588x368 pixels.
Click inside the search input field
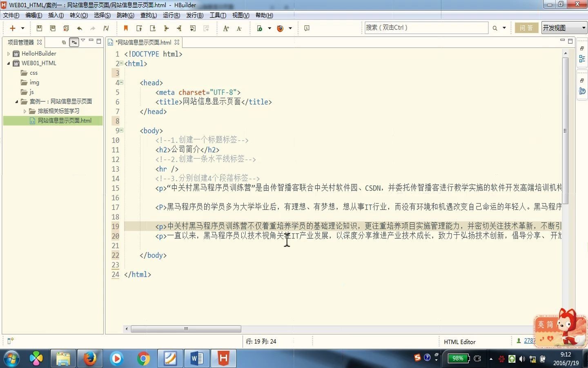click(x=426, y=28)
